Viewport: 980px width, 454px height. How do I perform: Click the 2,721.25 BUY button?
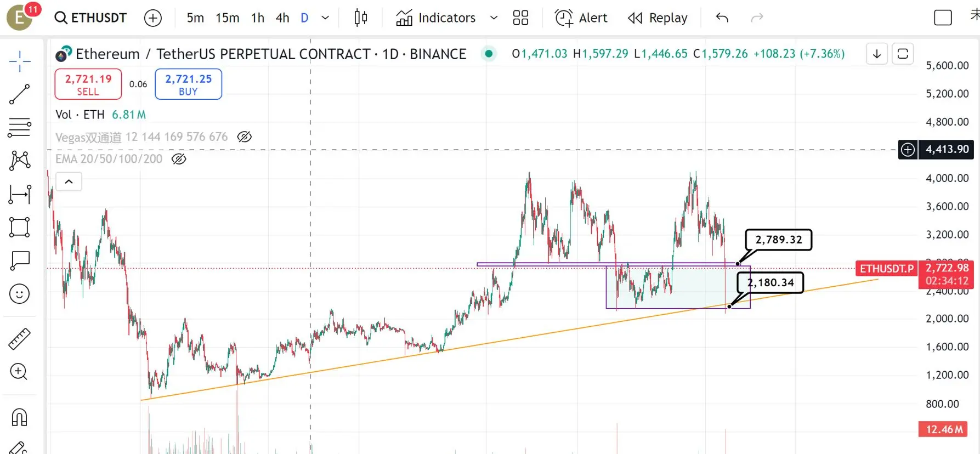[x=188, y=84]
